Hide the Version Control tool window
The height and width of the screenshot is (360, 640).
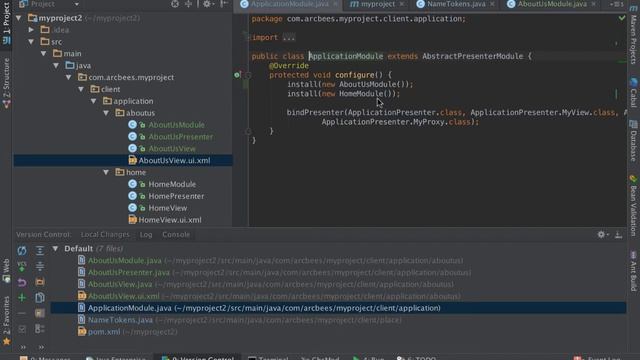pos(619,235)
